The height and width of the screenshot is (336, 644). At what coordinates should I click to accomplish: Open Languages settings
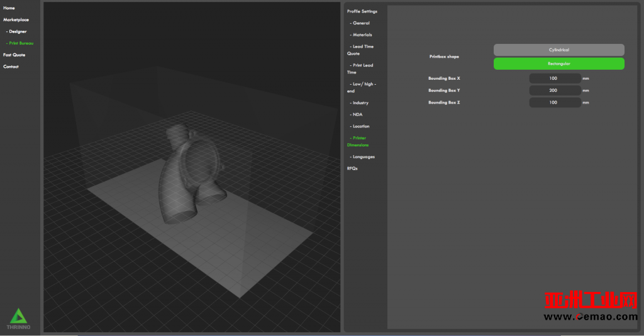[x=362, y=157]
